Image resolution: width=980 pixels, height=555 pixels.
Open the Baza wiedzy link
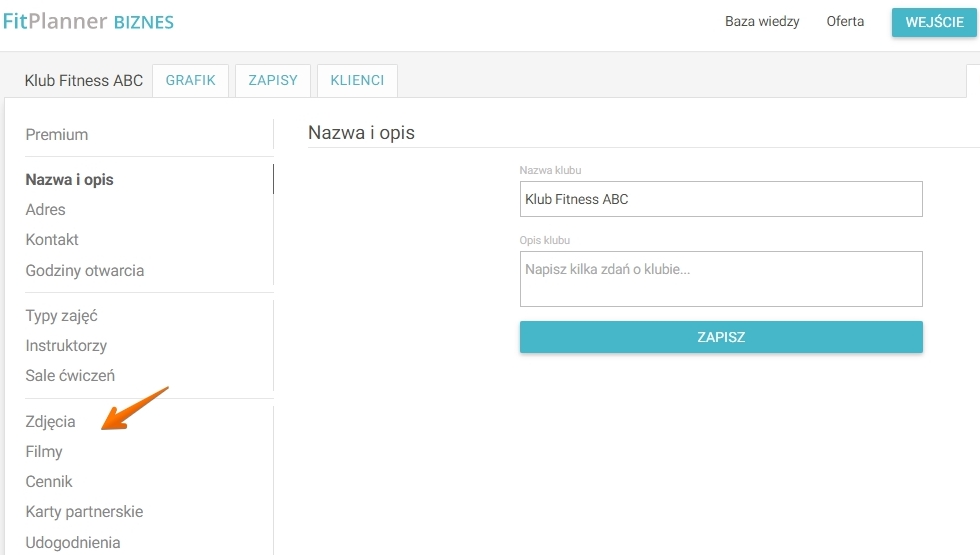[762, 22]
